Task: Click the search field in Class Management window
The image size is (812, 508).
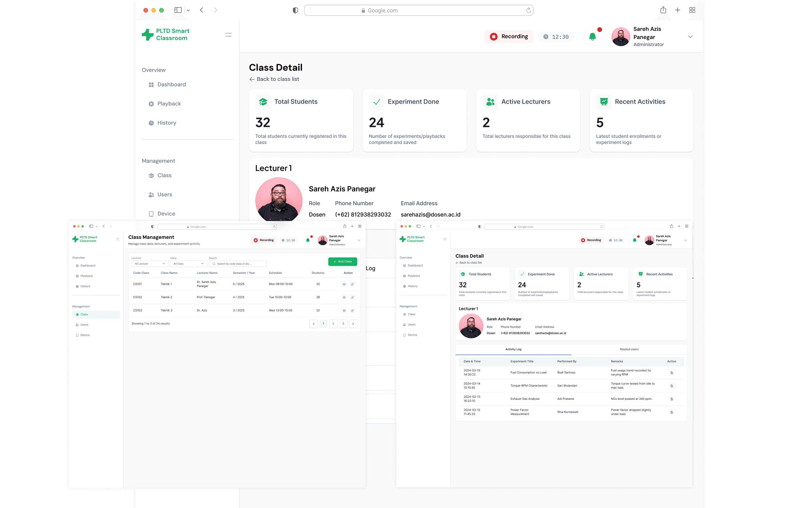Action: coord(238,264)
